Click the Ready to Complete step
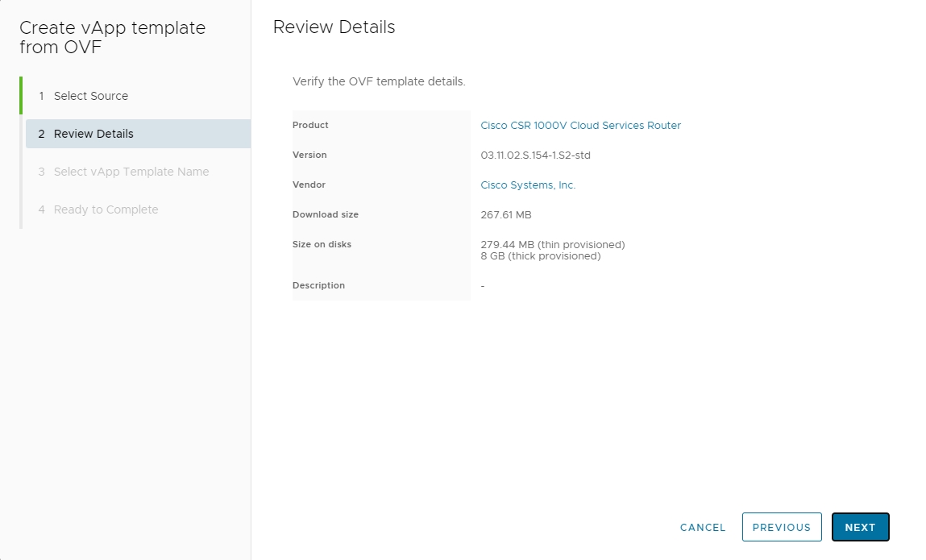 (106, 209)
